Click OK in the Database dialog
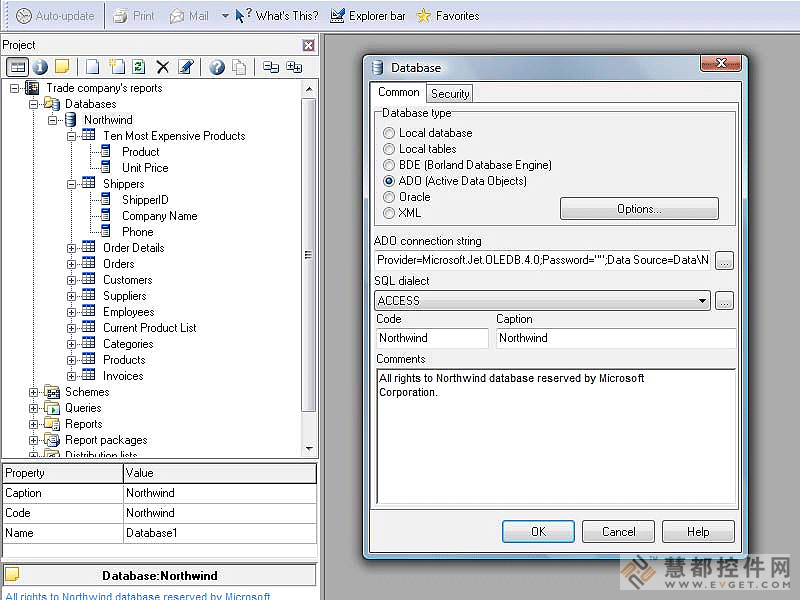Viewport: 800px width, 600px height. (538, 532)
